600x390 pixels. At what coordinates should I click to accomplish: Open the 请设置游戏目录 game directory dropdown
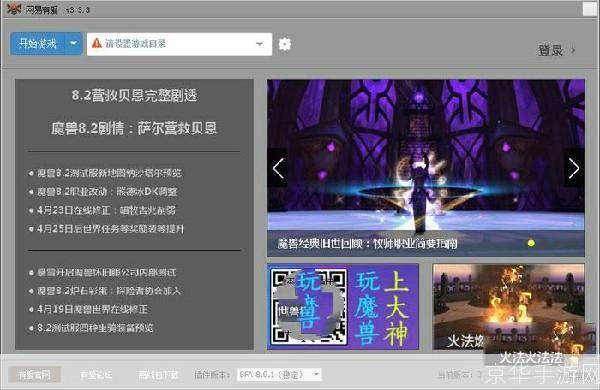pyautogui.click(x=179, y=44)
